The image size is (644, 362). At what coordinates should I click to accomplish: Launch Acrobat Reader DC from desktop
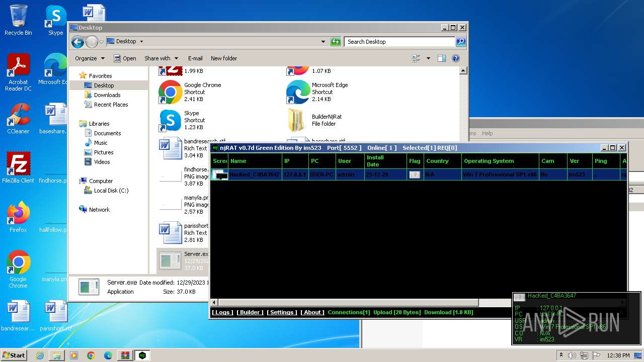(18, 72)
